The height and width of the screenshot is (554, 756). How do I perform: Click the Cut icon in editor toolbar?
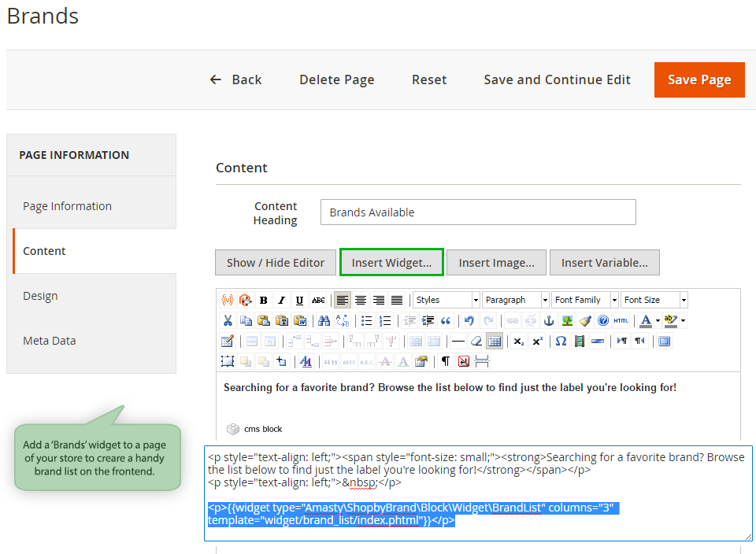[x=228, y=320]
